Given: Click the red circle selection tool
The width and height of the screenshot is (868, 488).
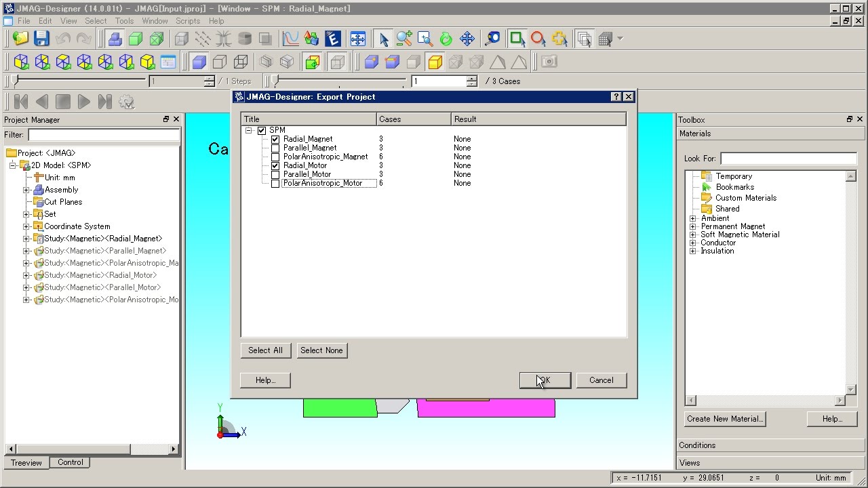Looking at the screenshot, I should point(538,39).
